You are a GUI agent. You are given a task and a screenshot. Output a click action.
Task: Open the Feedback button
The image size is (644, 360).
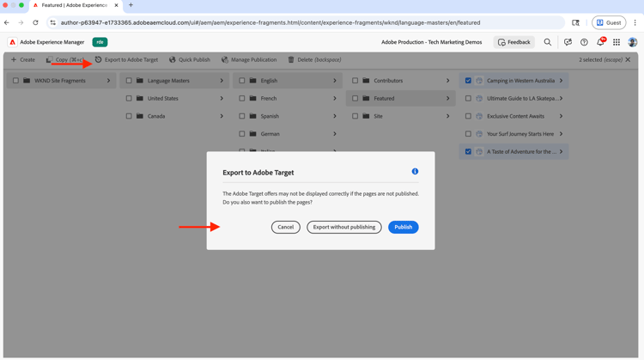[513, 42]
